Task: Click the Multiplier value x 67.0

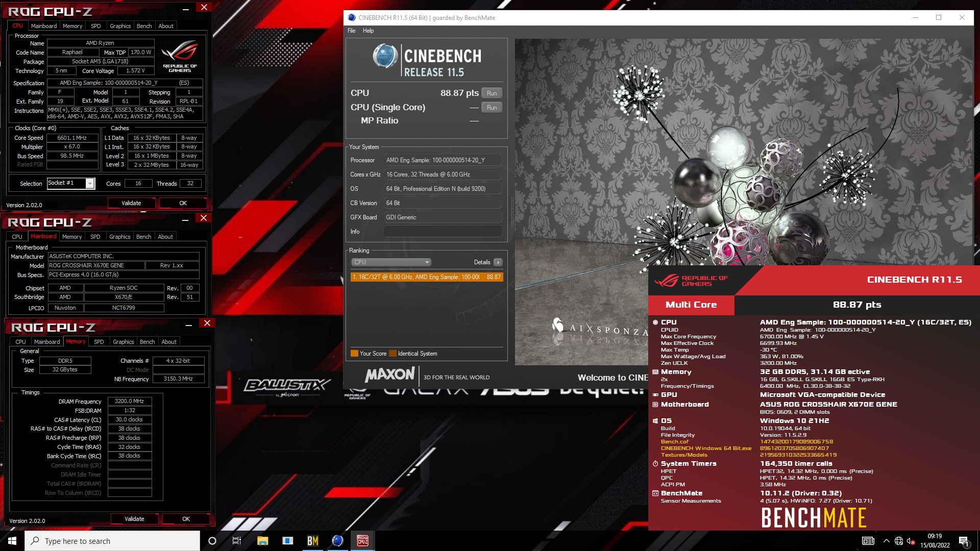Action: pos(72,147)
